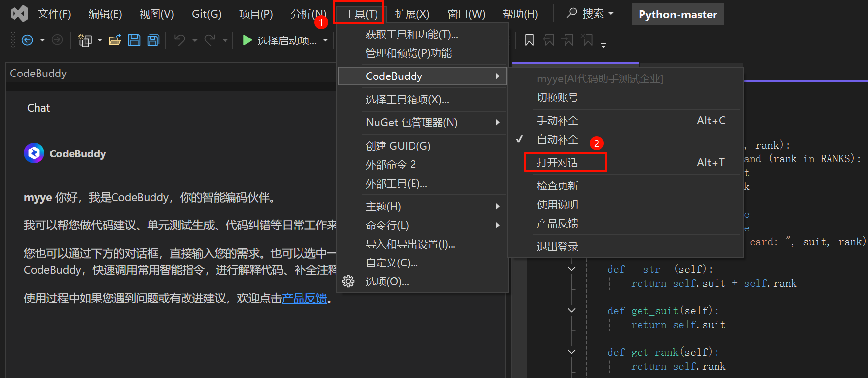Screen dimensions: 868x378
Task: Open the 窗口(W) menu
Action: [466, 14]
